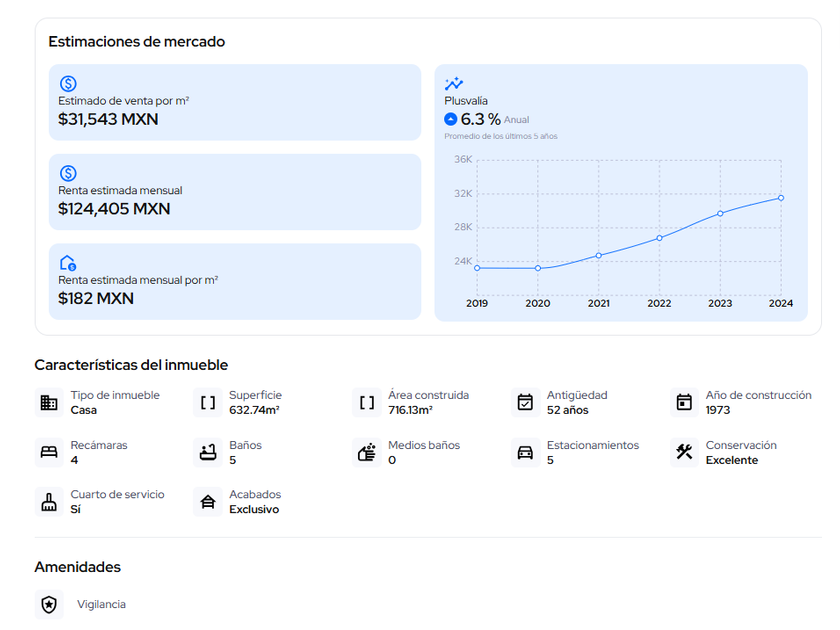Click the Exclusivo Acabados value
Image resolution: width=840 pixels, height=630 pixels.
click(x=254, y=509)
